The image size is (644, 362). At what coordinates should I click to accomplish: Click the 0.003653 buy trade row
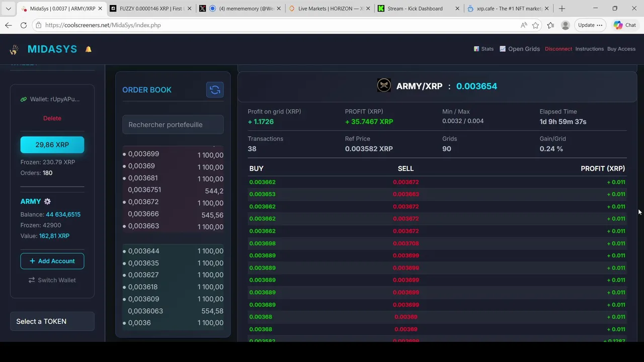(x=437, y=194)
